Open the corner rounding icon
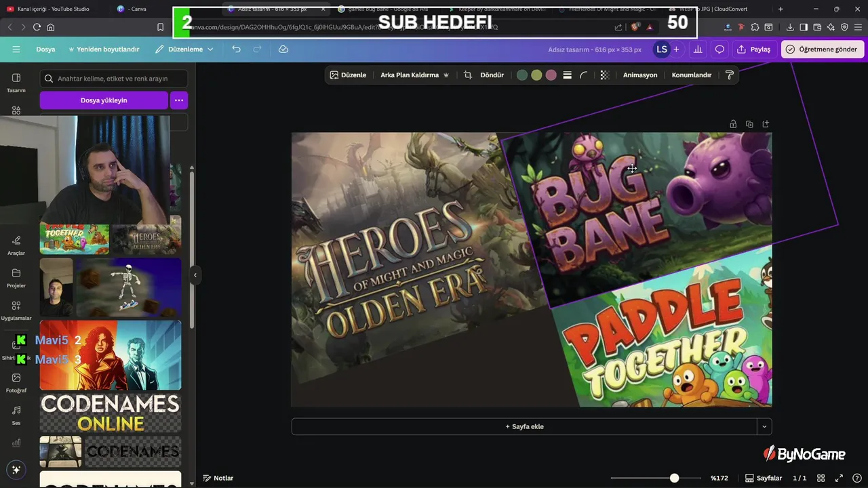This screenshot has width=868, height=488. tap(583, 75)
